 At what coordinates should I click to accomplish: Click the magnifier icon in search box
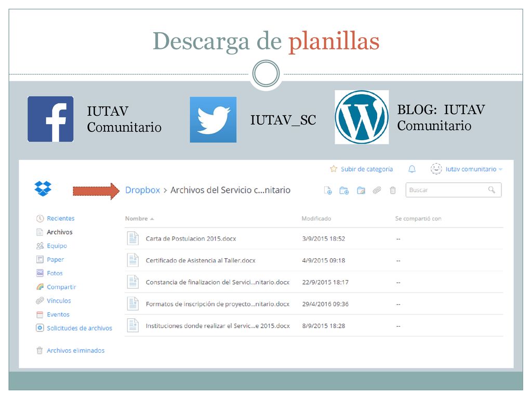[491, 190]
